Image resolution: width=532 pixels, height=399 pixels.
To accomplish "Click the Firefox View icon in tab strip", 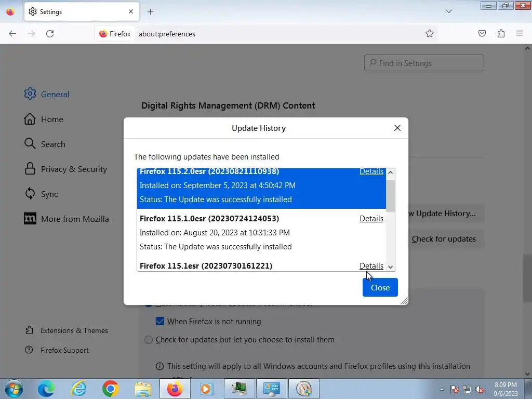I will click(10, 11).
